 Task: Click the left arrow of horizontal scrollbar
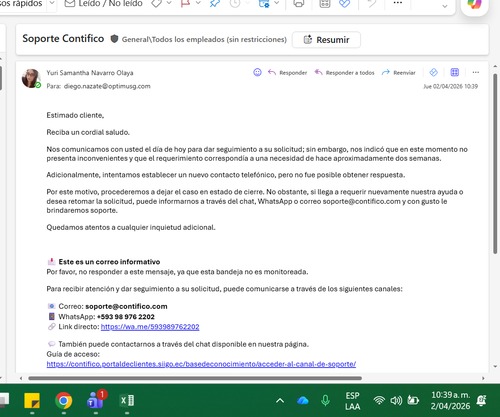pyautogui.click(x=21, y=378)
